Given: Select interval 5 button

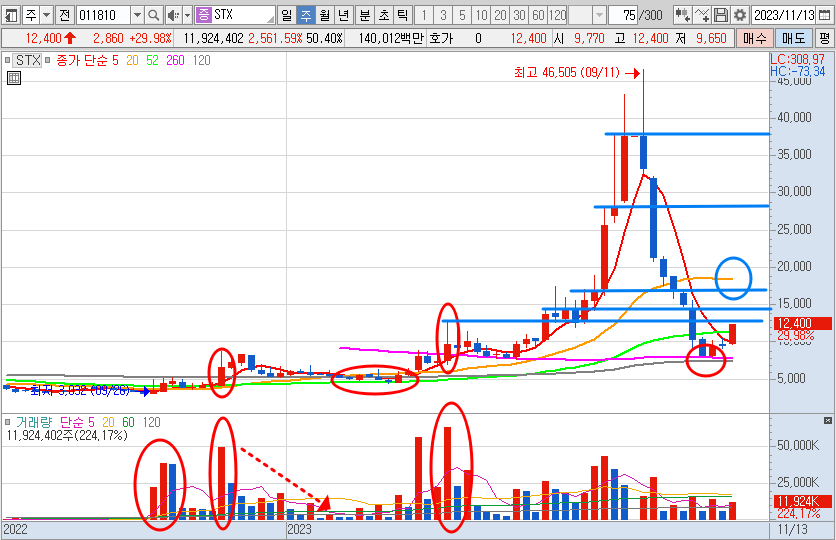Looking at the screenshot, I should [x=462, y=15].
